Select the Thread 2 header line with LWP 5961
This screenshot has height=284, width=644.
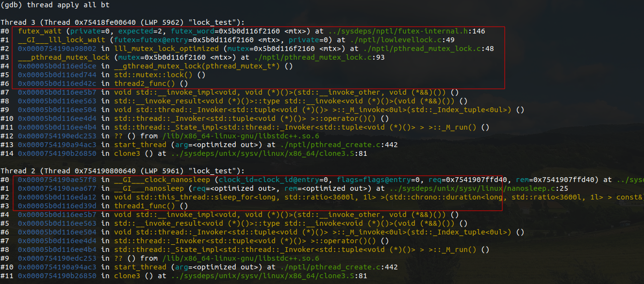[x=122, y=171]
